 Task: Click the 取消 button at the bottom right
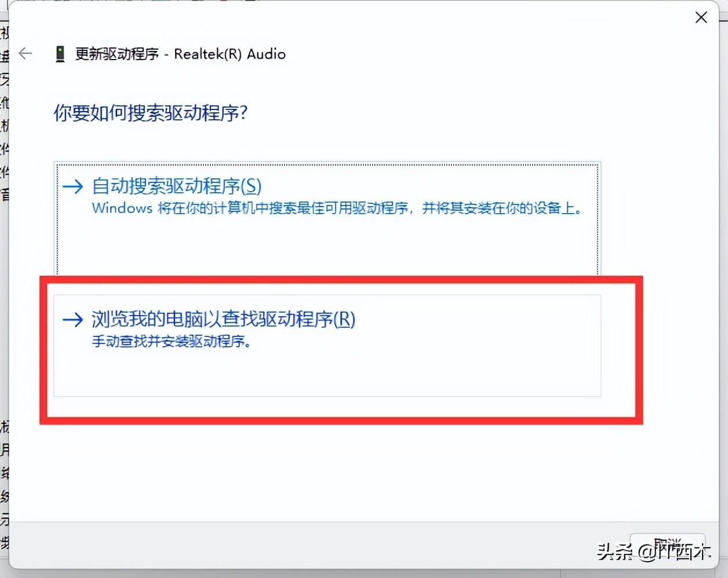pos(667,546)
